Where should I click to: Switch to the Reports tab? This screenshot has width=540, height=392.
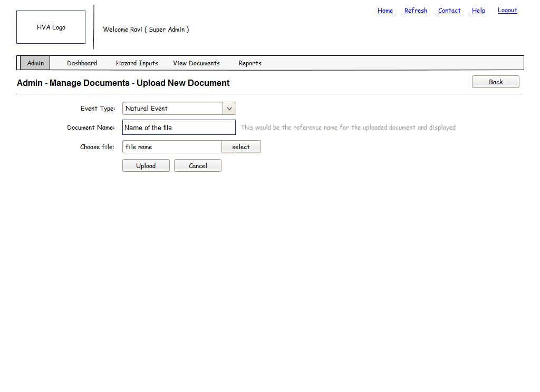tap(250, 63)
